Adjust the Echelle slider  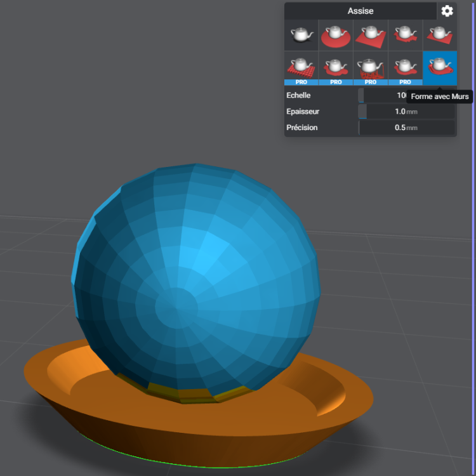point(382,95)
